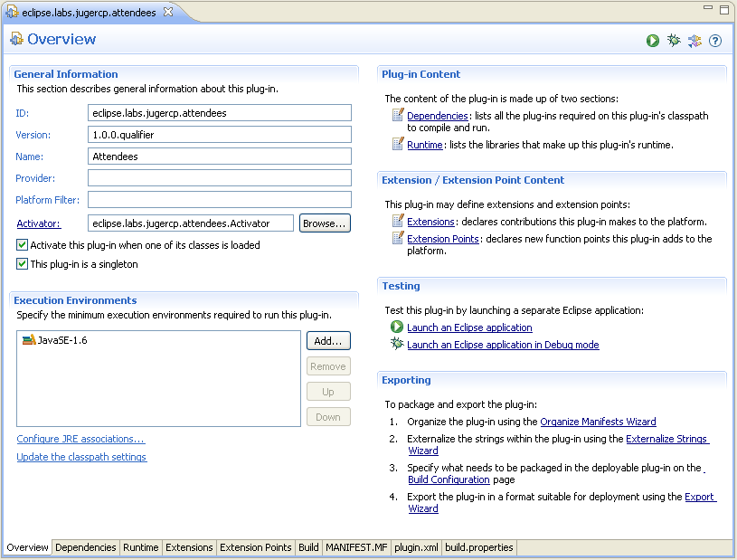The image size is (737, 560).
Task: Switch to the Dependencies bottom tab
Action: (86, 547)
